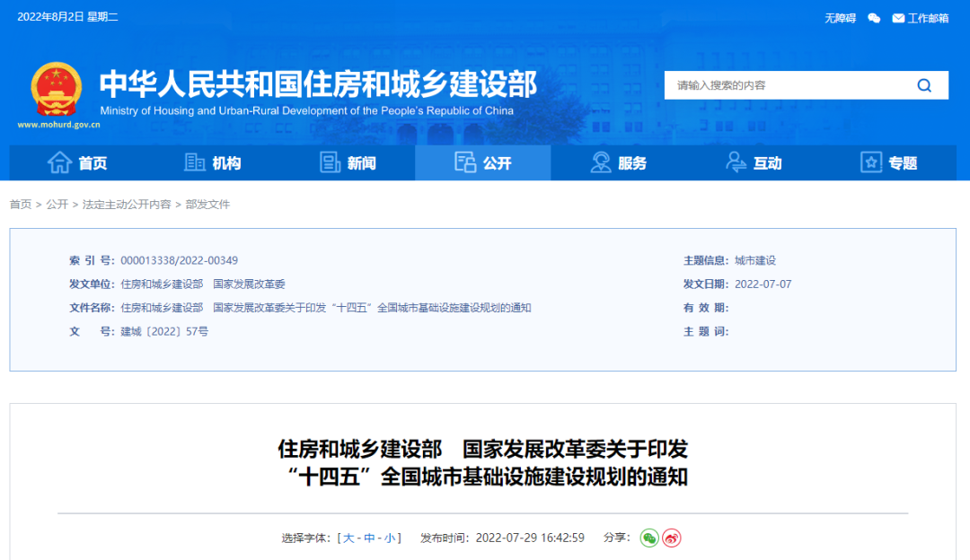The width and height of the screenshot is (970, 560).
Task: Select large font size 大
Action: 348,537
